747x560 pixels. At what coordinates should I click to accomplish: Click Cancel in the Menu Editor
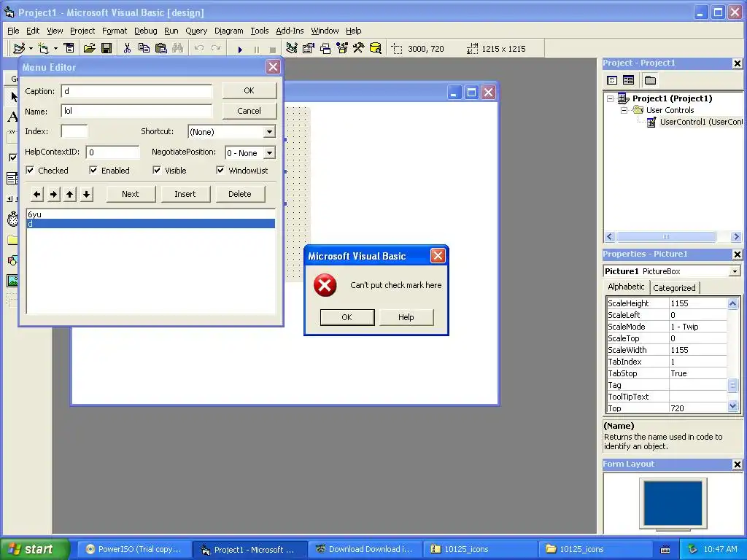pyautogui.click(x=249, y=111)
